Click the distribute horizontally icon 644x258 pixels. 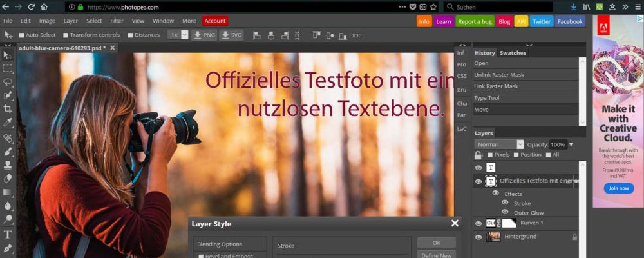pos(357,35)
